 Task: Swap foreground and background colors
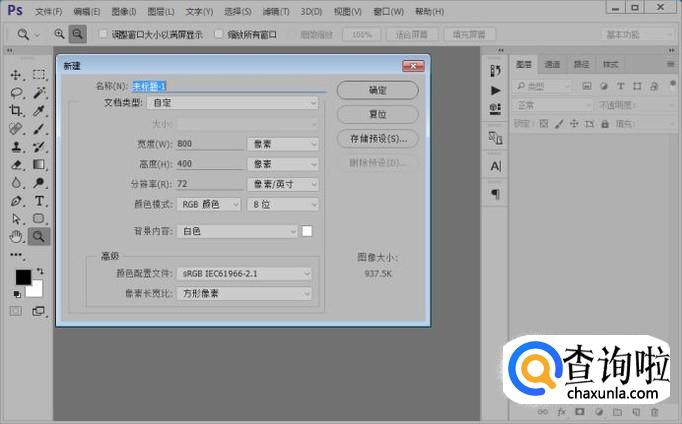tap(40, 271)
